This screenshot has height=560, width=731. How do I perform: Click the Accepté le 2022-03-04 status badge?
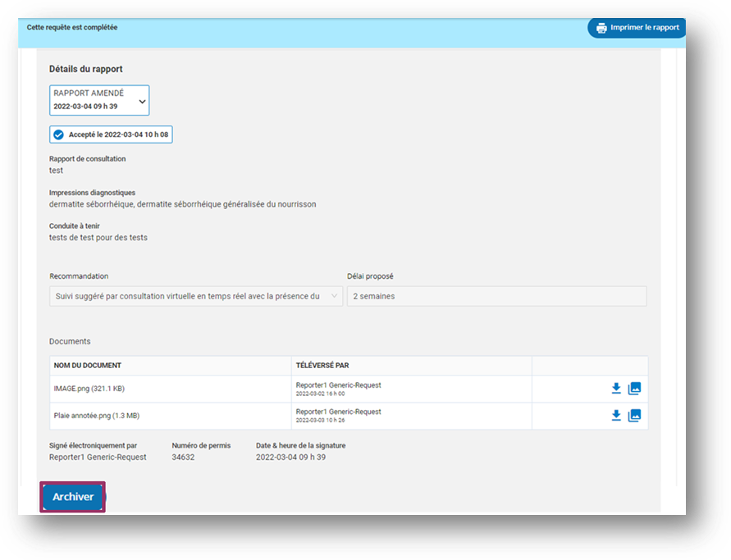tap(111, 134)
